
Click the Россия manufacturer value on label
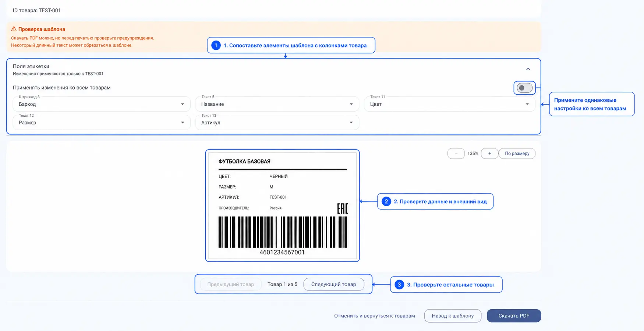(x=275, y=208)
